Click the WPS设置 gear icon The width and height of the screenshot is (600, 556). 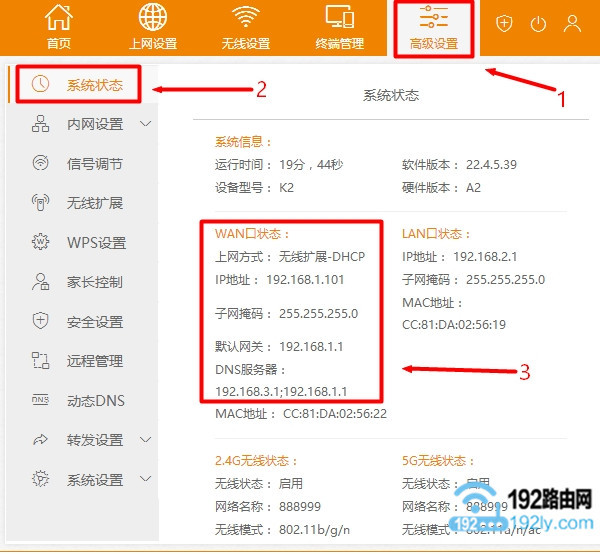point(41,242)
